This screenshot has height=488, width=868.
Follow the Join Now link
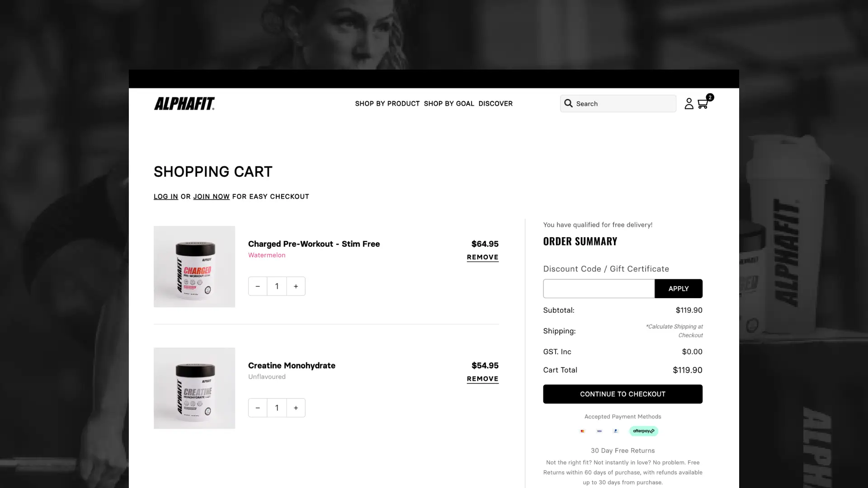point(211,197)
